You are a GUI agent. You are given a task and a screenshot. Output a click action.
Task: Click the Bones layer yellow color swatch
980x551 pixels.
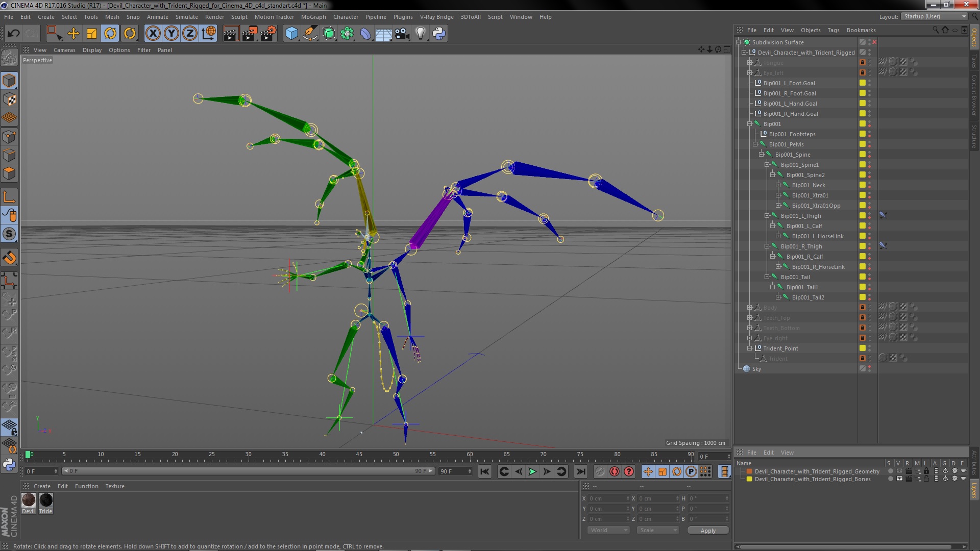pyautogui.click(x=749, y=479)
